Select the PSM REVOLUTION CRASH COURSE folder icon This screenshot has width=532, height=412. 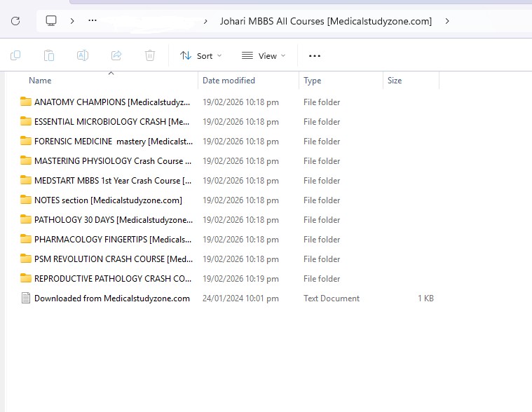pyautogui.click(x=25, y=259)
